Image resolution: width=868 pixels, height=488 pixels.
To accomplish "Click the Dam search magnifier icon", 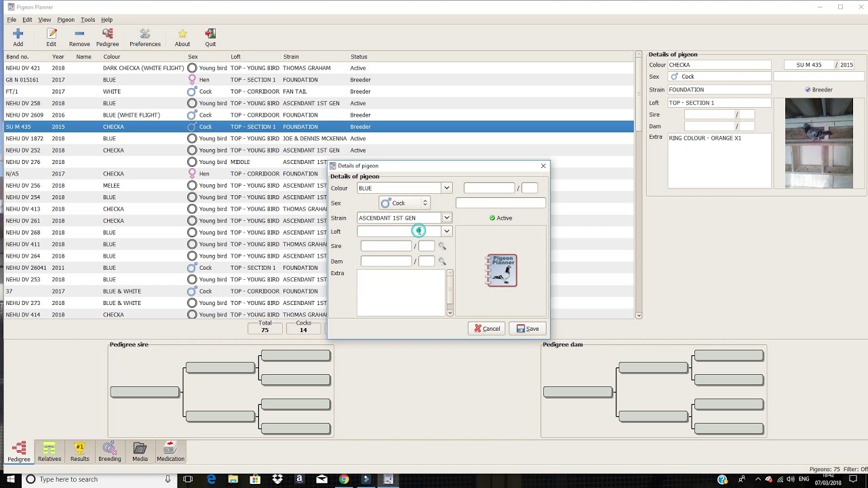I will (442, 262).
